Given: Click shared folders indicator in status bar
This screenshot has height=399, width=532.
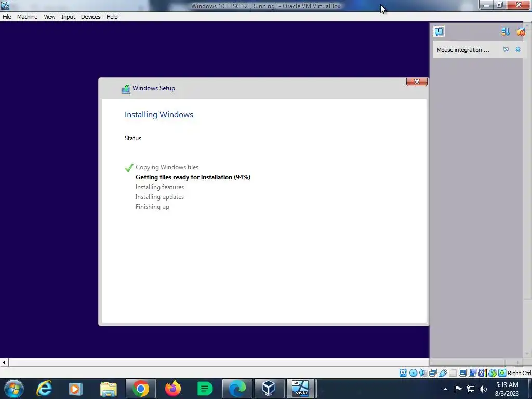Looking at the screenshot, I should (453, 373).
